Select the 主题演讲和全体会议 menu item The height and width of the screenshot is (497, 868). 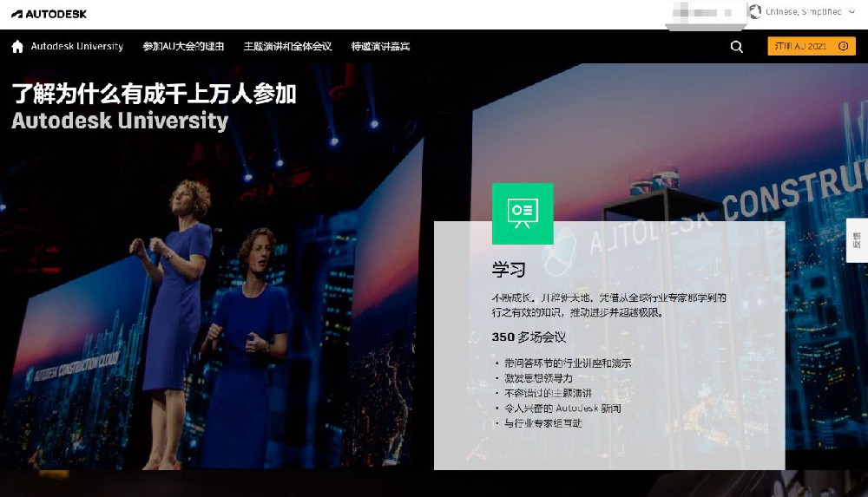pos(287,47)
